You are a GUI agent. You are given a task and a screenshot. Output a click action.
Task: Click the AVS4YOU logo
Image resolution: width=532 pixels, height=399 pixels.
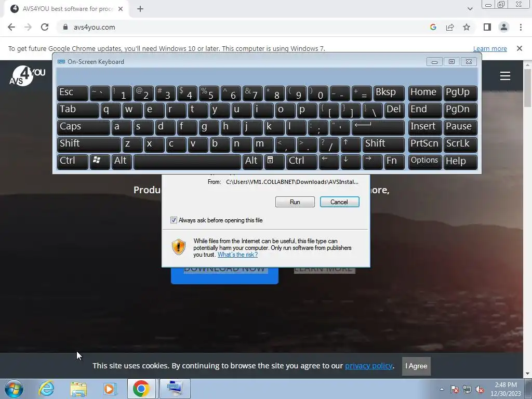tap(27, 76)
